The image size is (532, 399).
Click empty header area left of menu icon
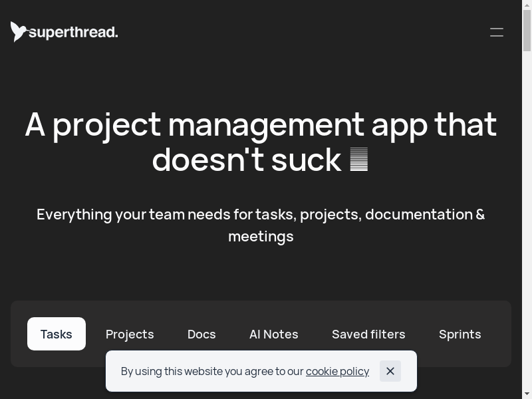point(299,32)
